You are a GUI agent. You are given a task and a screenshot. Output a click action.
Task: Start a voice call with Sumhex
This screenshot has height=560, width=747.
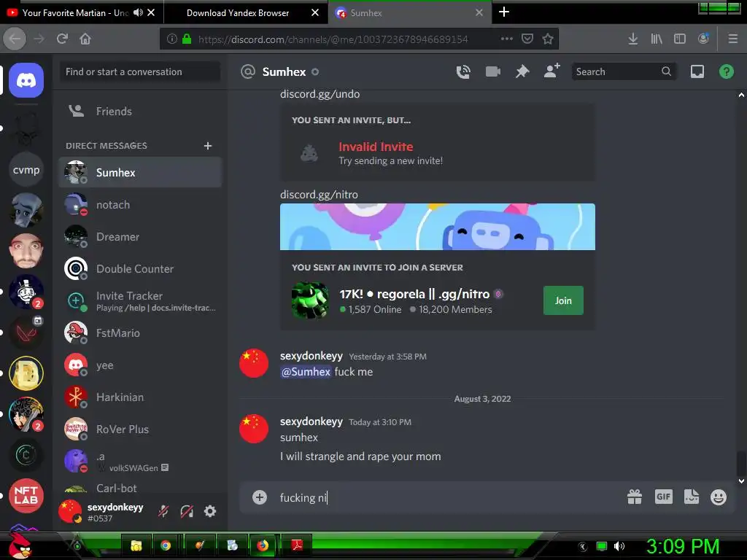coord(463,72)
